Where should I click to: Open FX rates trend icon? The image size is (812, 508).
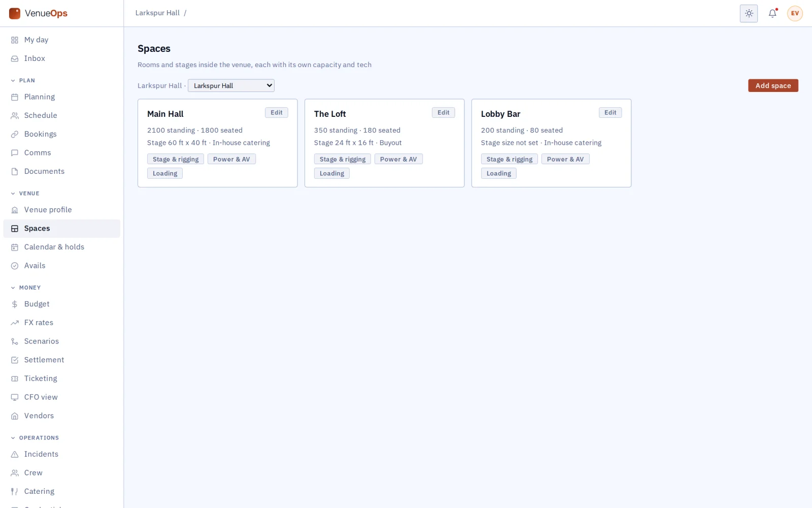pyautogui.click(x=15, y=323)
